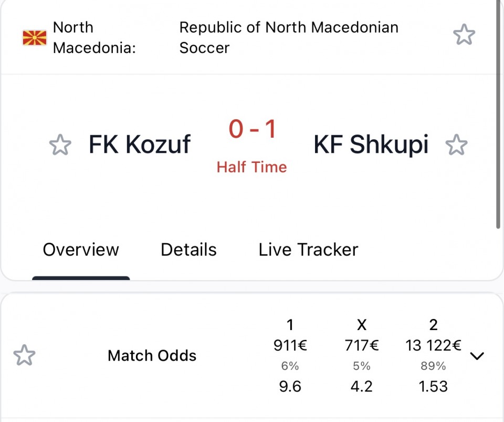Screen dimensions: 504x422
Task: Open Republic of North Macedonian Soccer league
Action: point(289,38)
